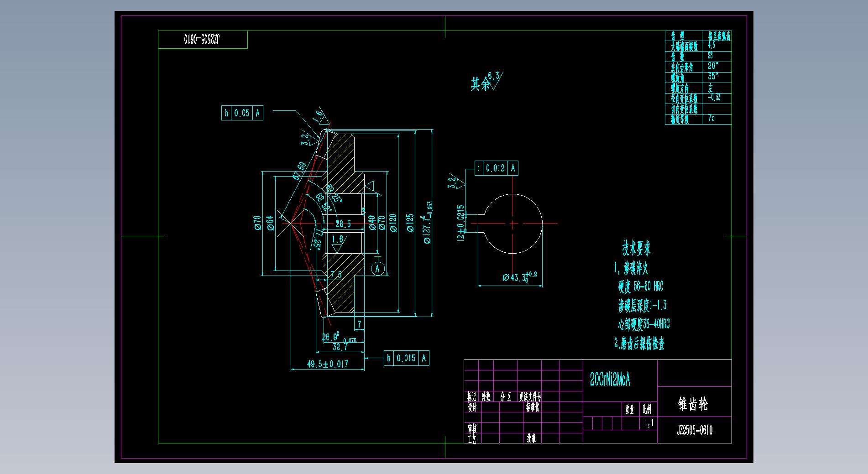868x474 pixels.
Task: Click the 设计 row label
Action: (x=472, y=407)
